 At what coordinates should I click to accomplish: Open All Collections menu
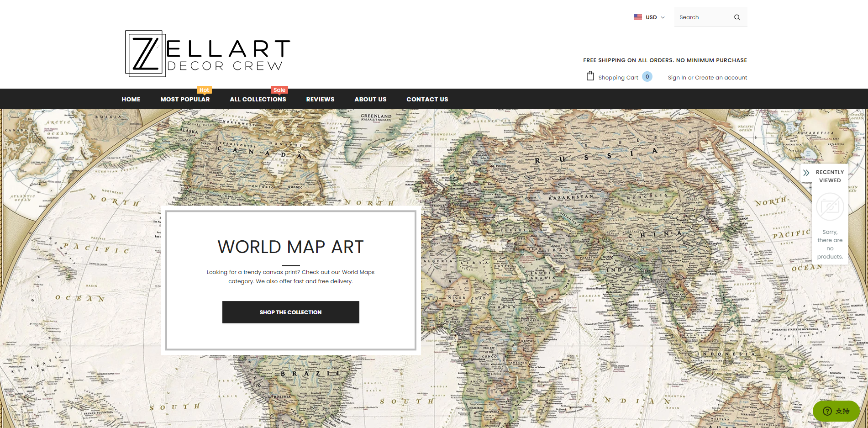(x=258, y=99)
